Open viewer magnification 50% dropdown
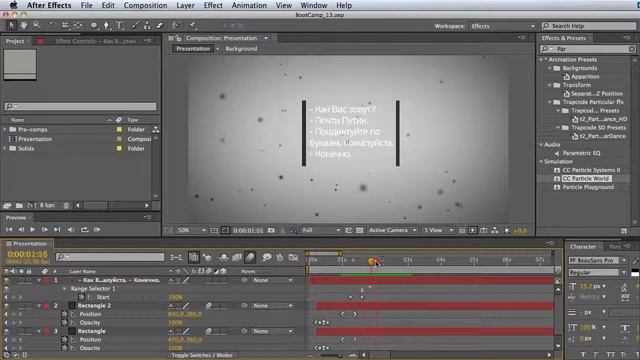 [x=191, y=231]
